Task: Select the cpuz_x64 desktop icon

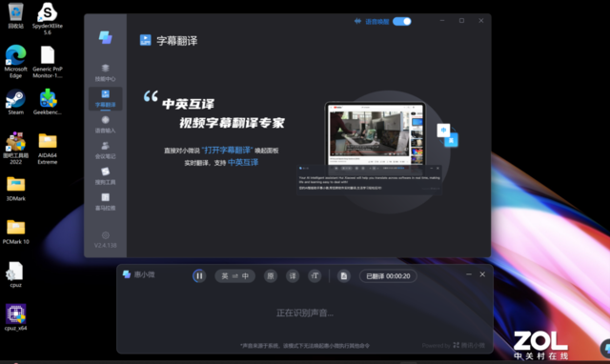Action: pyautogui.click(x=15, y=317)
